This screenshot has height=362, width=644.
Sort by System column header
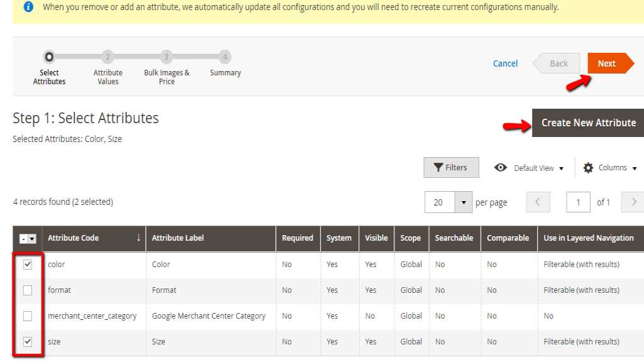(339, 238)
